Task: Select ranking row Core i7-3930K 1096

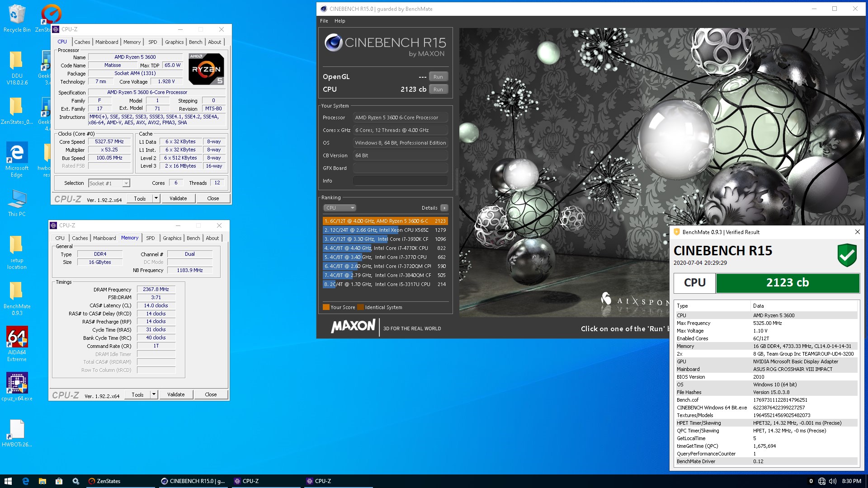Action: click(x=385, y=239)
